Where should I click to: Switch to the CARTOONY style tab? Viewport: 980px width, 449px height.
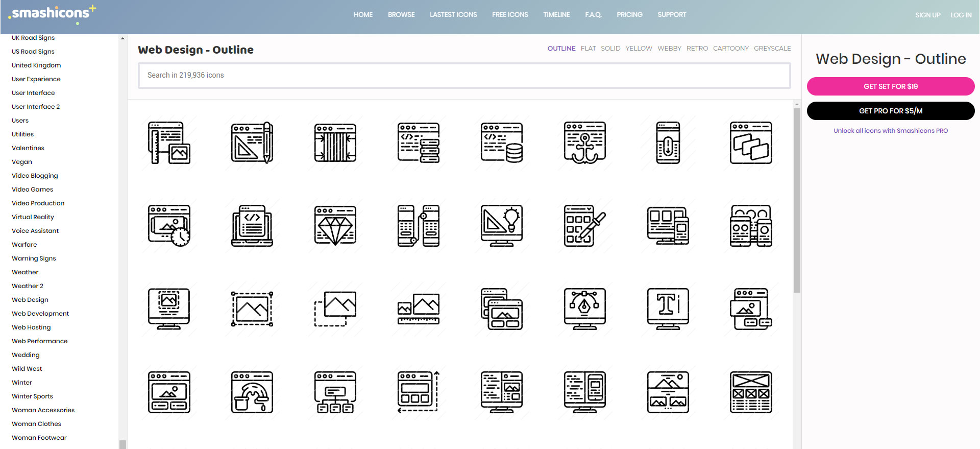(x=731, y=49)
